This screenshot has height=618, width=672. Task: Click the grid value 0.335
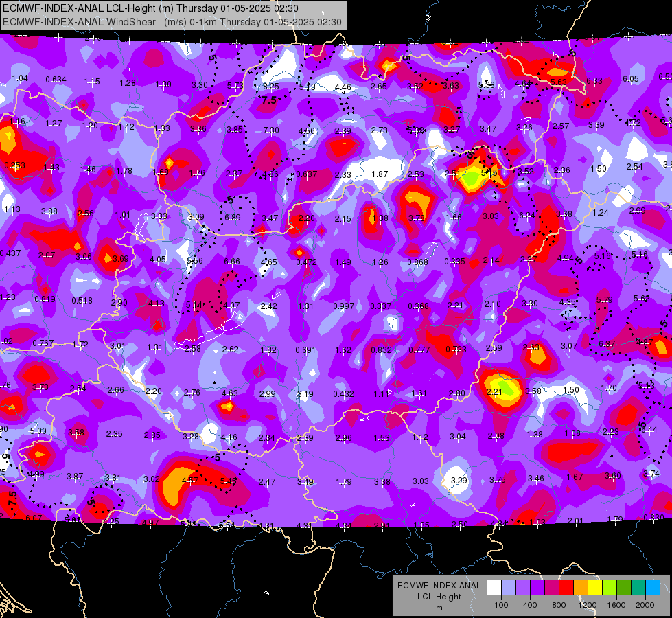coord(454,261)
